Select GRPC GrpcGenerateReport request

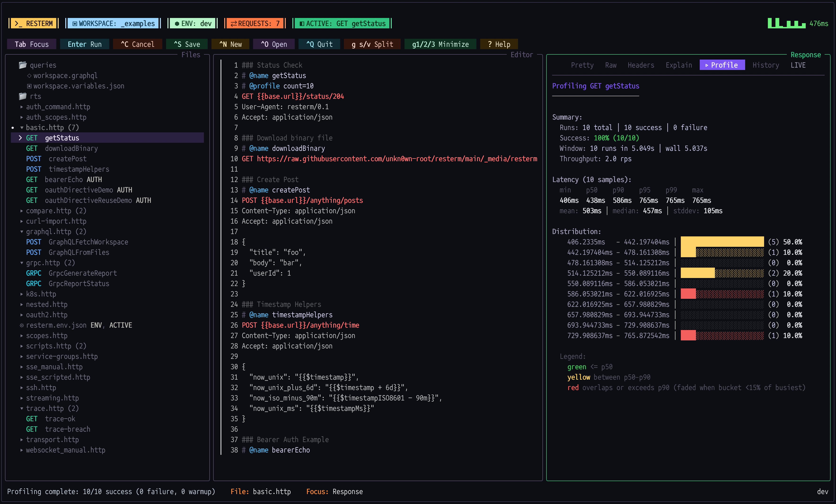[71, 273]
